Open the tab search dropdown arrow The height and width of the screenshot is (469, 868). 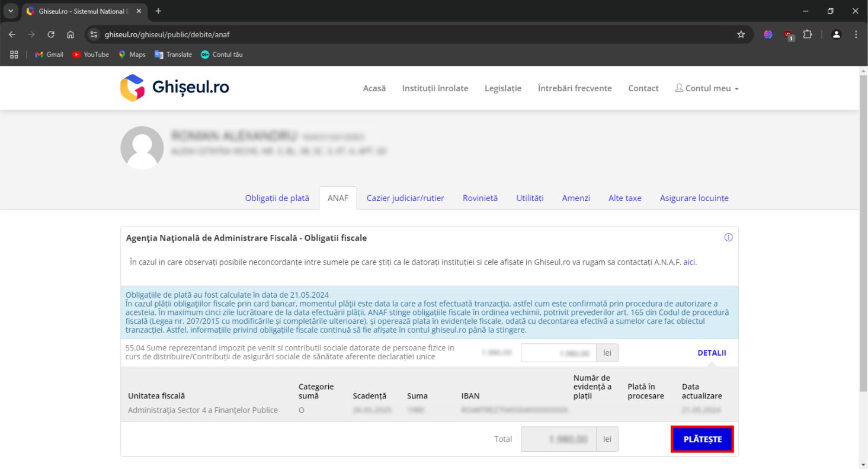coord(11,11)
